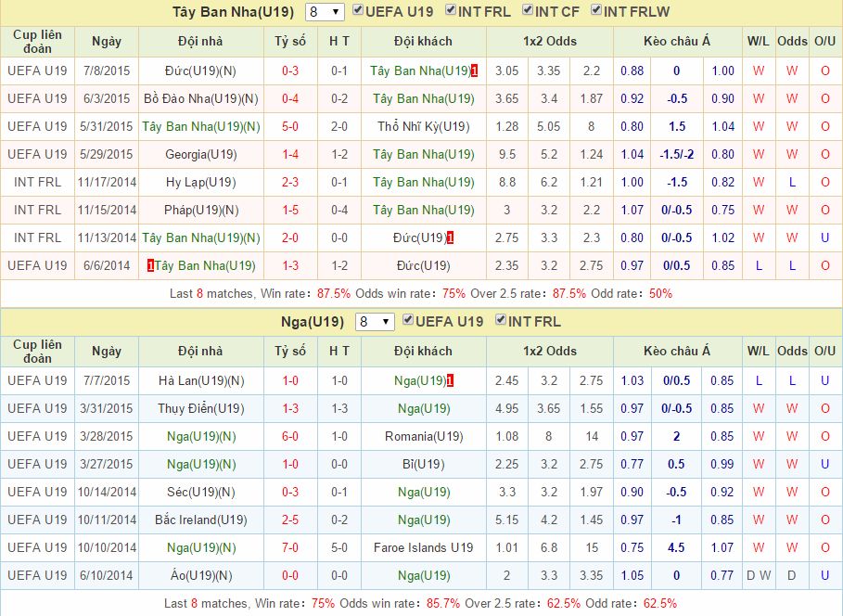Open Bắc Ireland(U19) team link
This screenshot has width=843, height=616.
pyautogui.click(x=201, y=520)
